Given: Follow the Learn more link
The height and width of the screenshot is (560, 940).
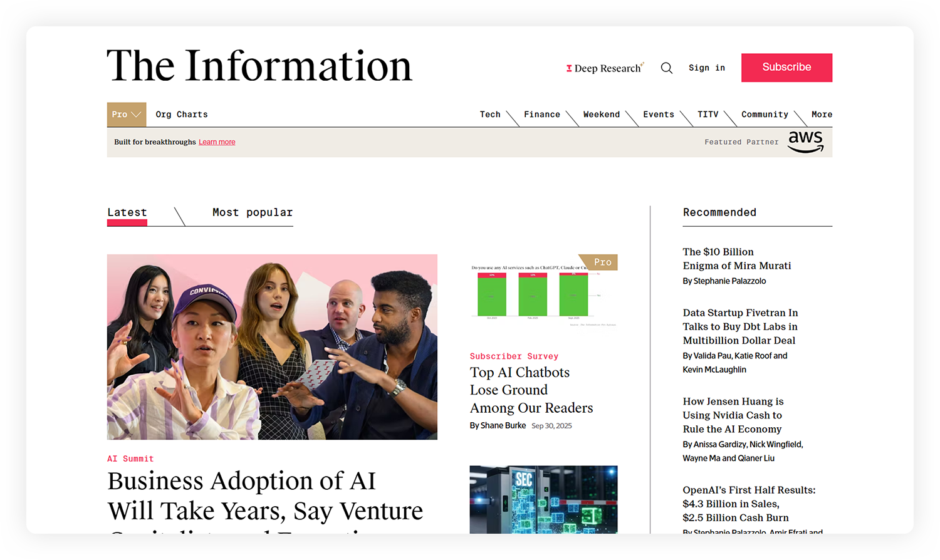Looking at the screenshot, I should (x=217, y=142).
